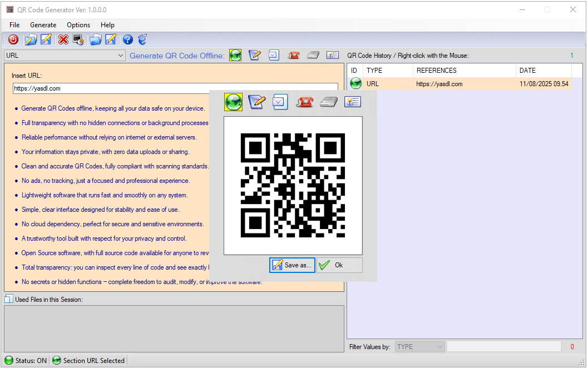Click bullet text No ads, no tracking
The height and width of the screenshot is (368, 588).
pyautogui.click(x=106, y=181)
